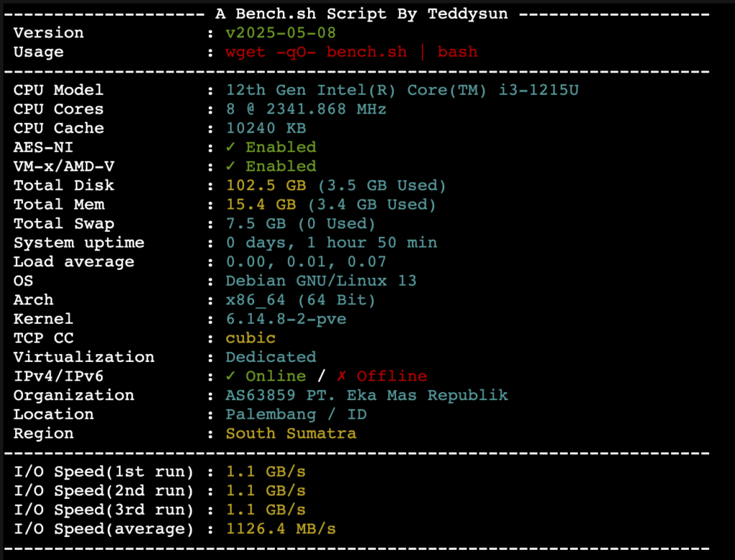The width and height of the screenshot is (735, 560).
Task: Click the CPU cores value 8 @ 2341.868 MHz
Action: [306, 109]
